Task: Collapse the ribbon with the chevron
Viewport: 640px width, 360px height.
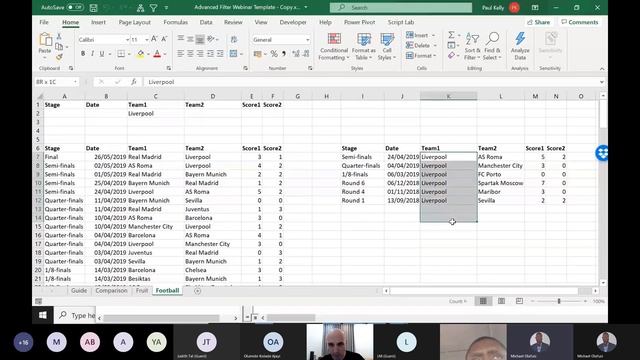Action: click(602, 69)
